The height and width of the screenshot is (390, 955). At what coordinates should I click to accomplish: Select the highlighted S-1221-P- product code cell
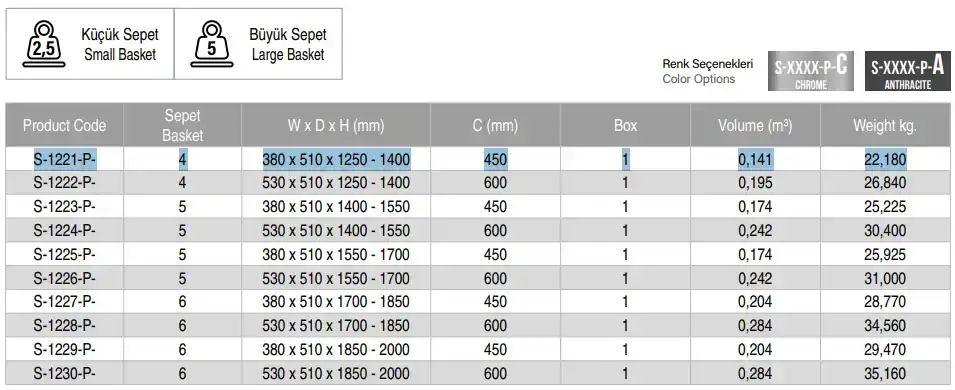click(x=65, y=160)
